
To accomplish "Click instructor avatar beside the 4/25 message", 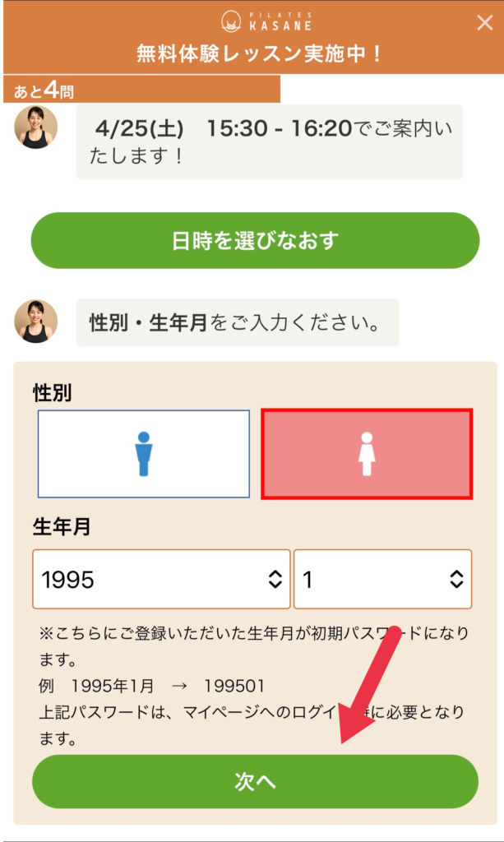I will (35, 127).
